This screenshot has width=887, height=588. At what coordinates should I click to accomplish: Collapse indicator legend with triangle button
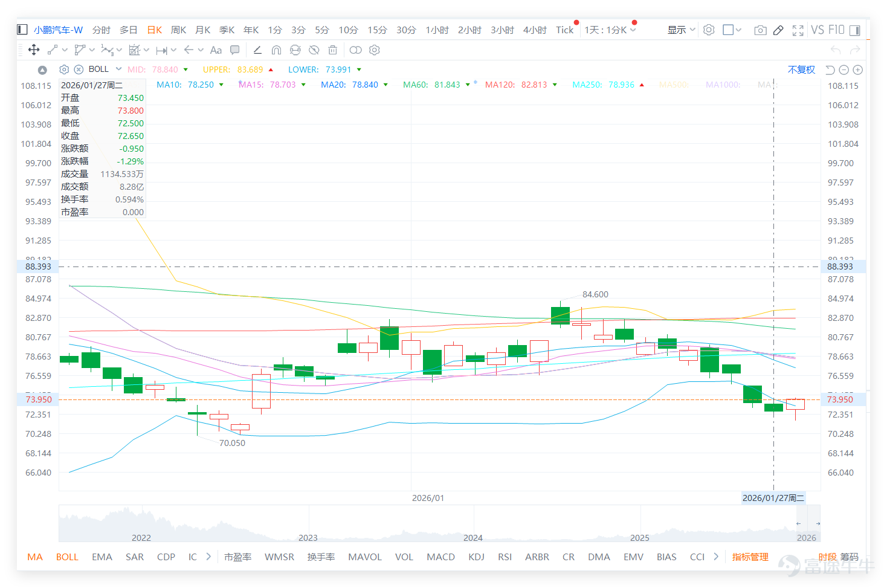(42, 70)
